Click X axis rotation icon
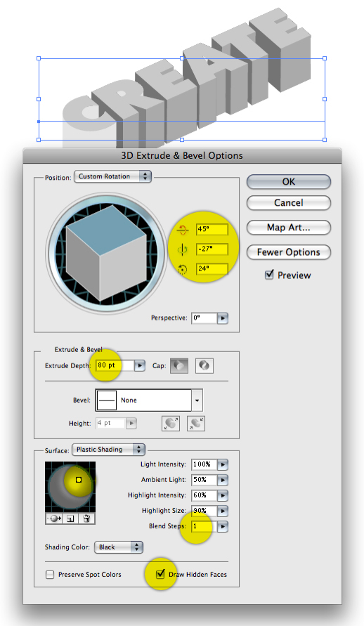The width and height of the screenshot is (364, 626). (183, 230)
